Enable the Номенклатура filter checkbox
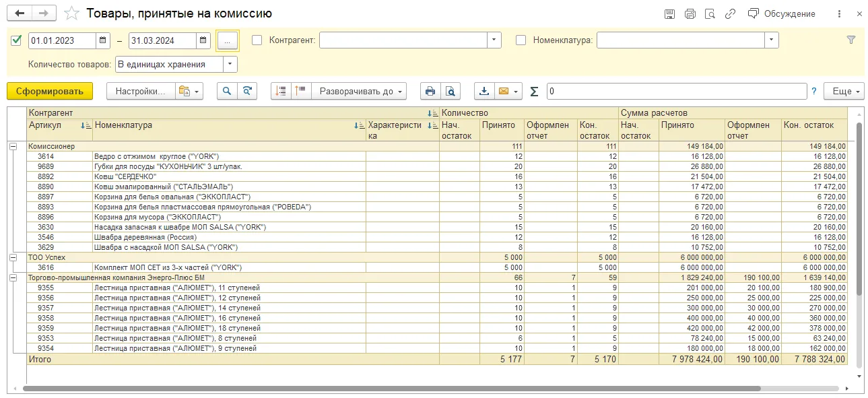The width and height of the screenshot is (868, 398). pos(521,40)
